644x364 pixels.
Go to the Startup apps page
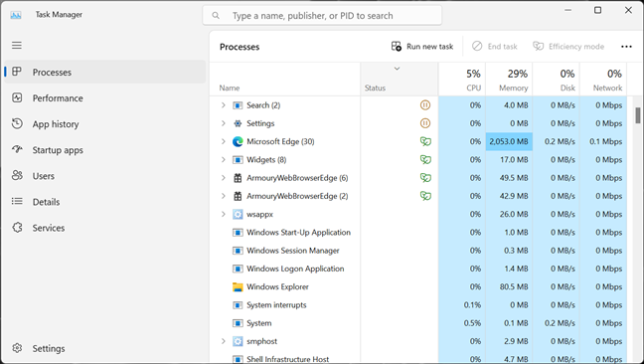[x=105, y=150]
